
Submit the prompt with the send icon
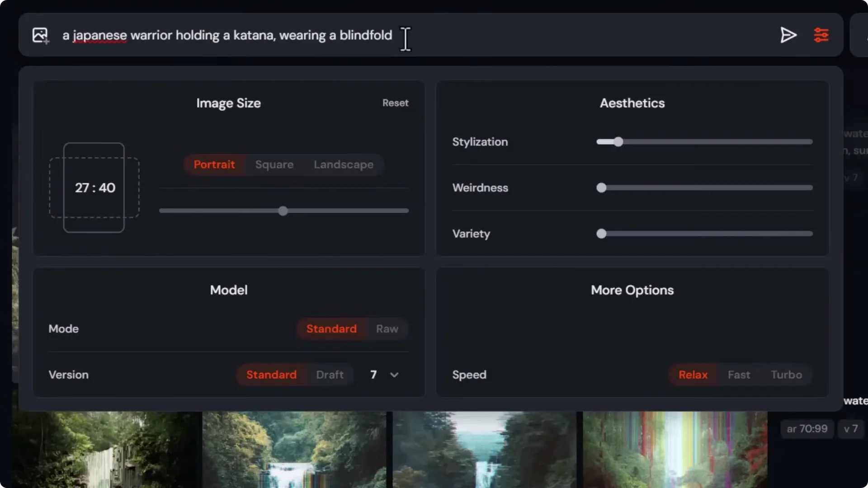tap(788, 35)
